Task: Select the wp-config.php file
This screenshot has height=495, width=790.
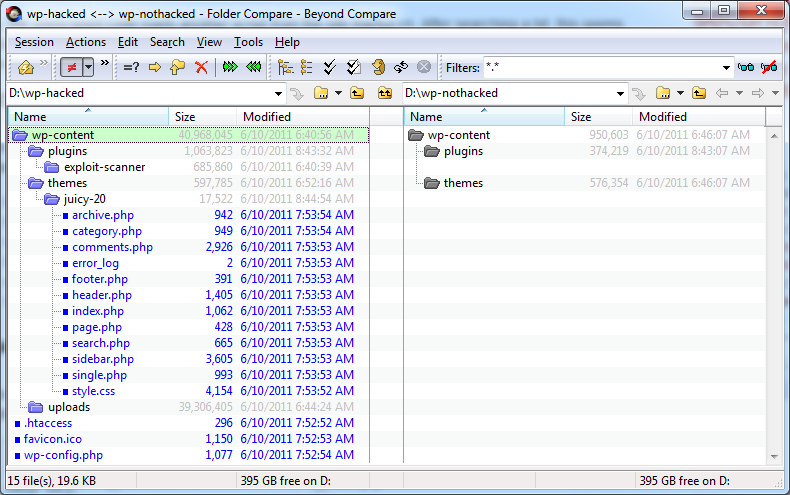Action: [x=63, y=455]
